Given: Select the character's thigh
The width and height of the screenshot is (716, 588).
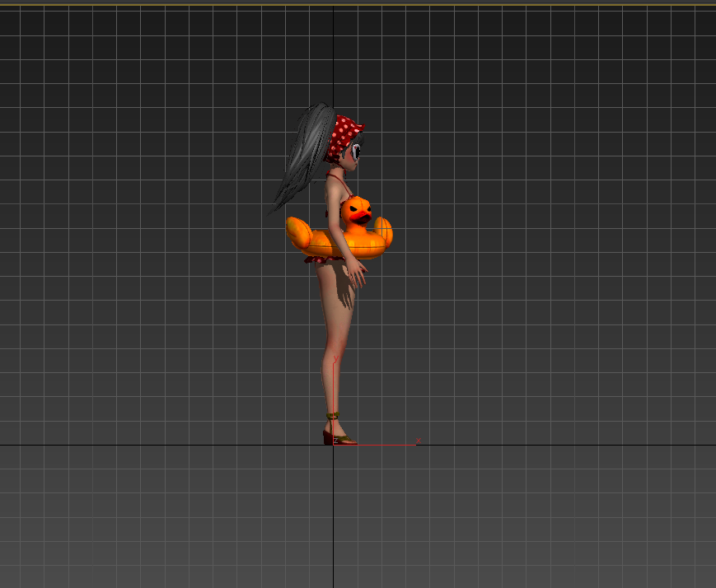Looking at the screenshot, I should pos(335,298).
